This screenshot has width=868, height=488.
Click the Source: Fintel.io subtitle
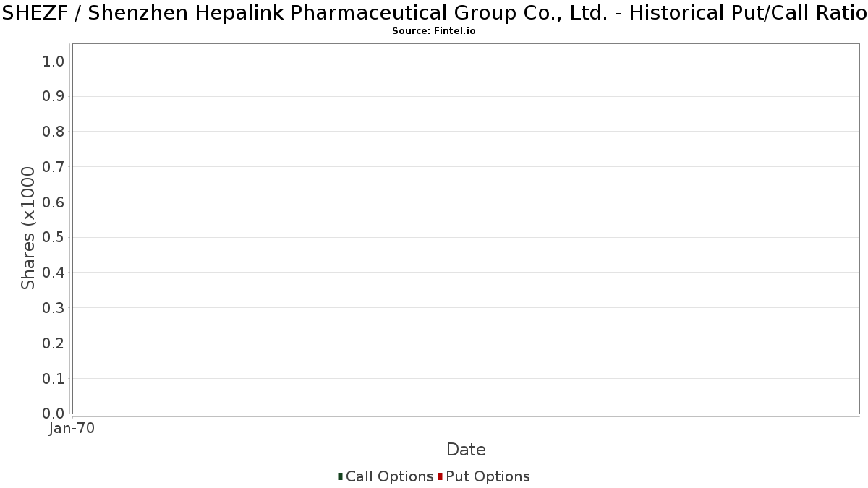[434, 31]
